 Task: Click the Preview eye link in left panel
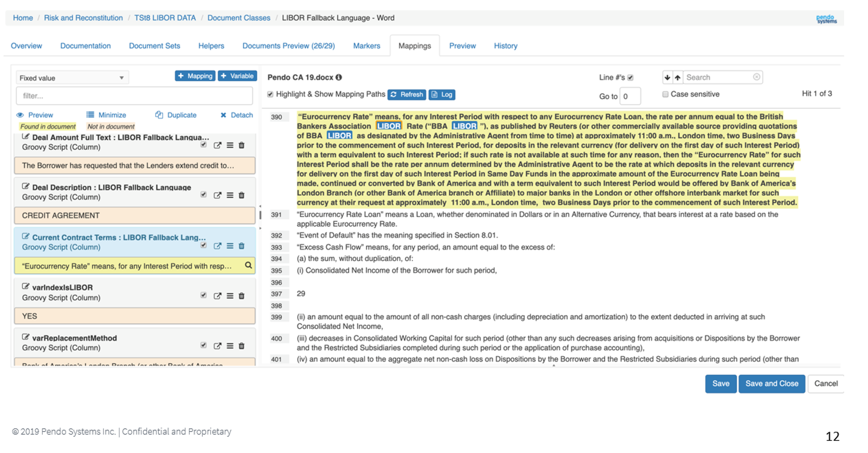pos(35,115)
